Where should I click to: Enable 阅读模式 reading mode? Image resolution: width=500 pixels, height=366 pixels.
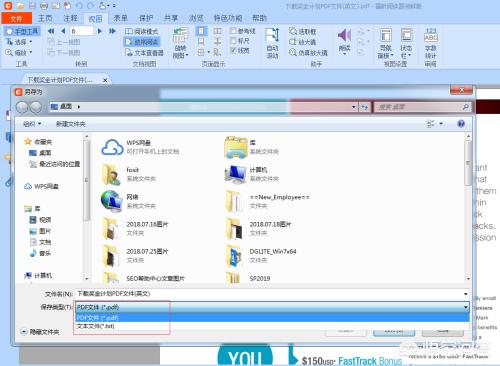(x=141, y=32)
